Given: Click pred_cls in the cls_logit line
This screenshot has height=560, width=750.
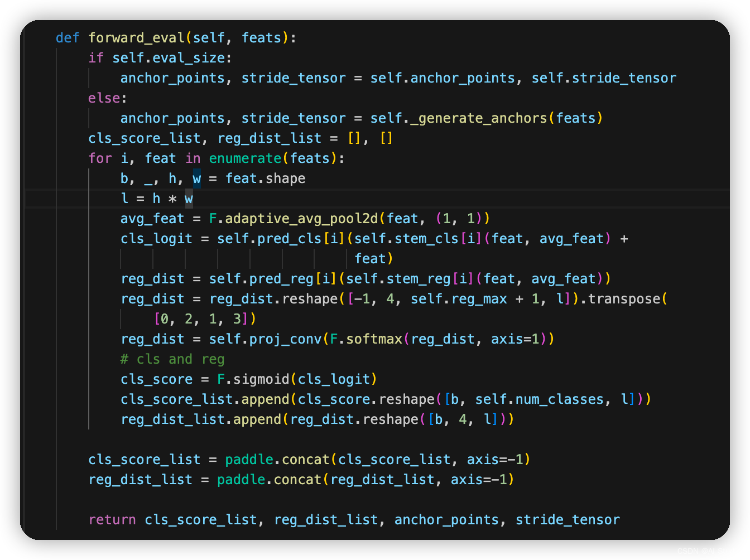Looking at the screenshot, I should (x=290, y=239).
